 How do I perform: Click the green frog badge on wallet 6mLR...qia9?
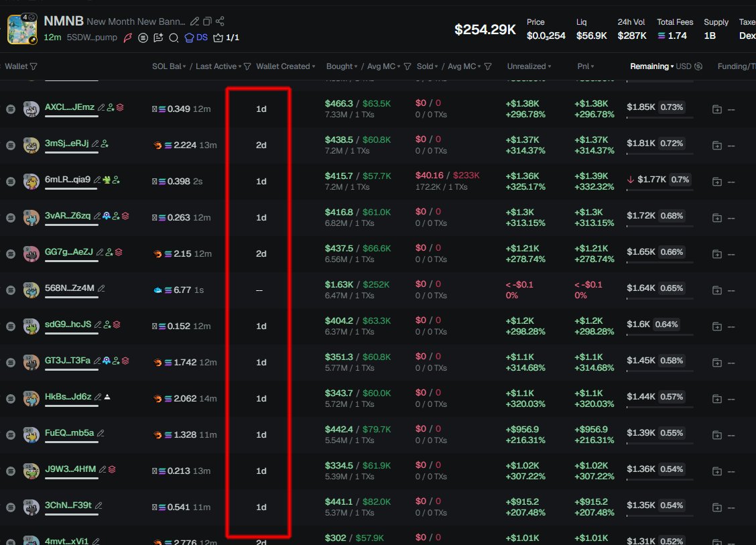point(107,180)
